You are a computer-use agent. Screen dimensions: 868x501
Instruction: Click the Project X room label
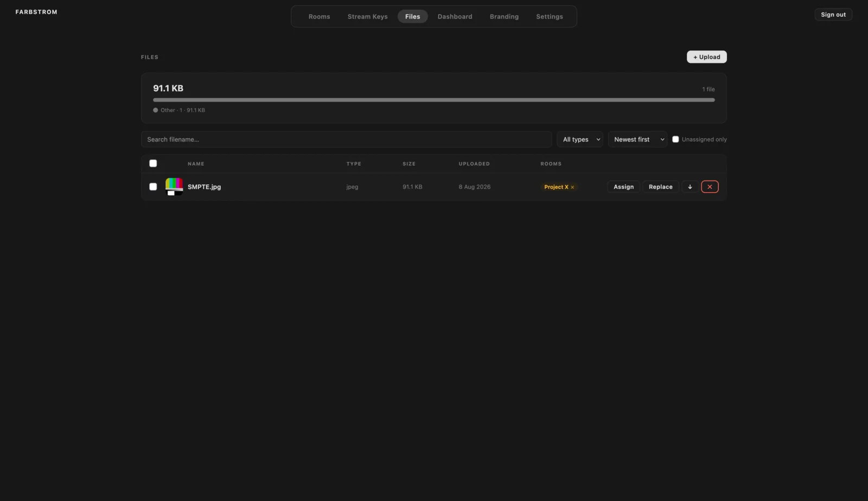(x=556, y=187)
